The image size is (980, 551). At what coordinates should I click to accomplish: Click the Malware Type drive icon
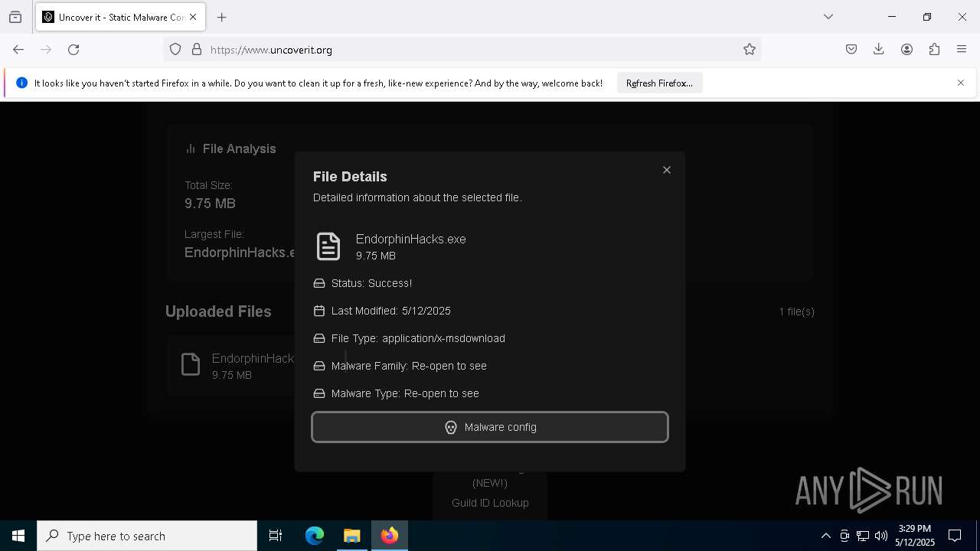pyautogui.click(x=319, y=393)
